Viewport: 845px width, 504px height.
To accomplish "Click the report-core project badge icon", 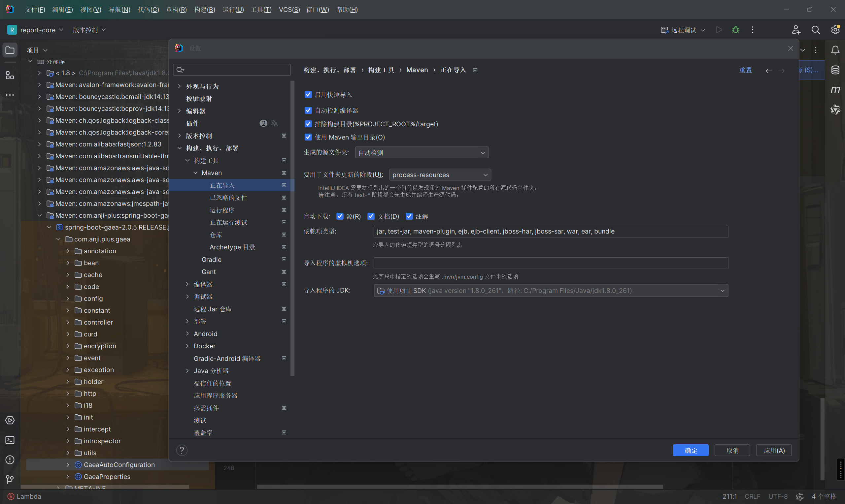I will pyautogui.click(x=12, y=30).
